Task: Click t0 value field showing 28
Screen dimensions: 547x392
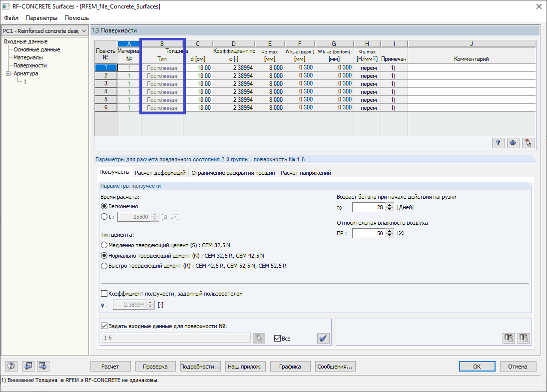Action: point(369,207)
